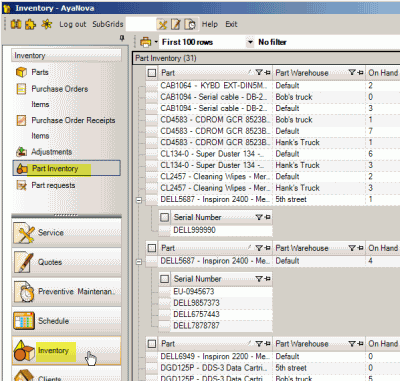
Task: Open Purchase Orders icon
Action: (x=21, y=89)
